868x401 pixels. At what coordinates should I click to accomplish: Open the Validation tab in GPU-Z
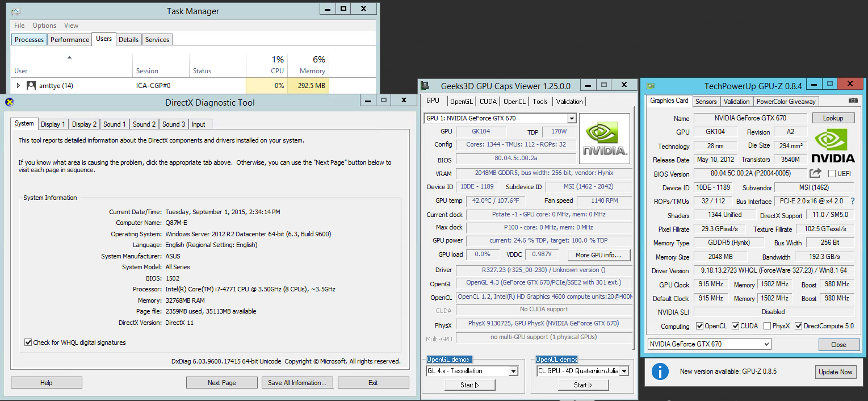coord(737,101)
